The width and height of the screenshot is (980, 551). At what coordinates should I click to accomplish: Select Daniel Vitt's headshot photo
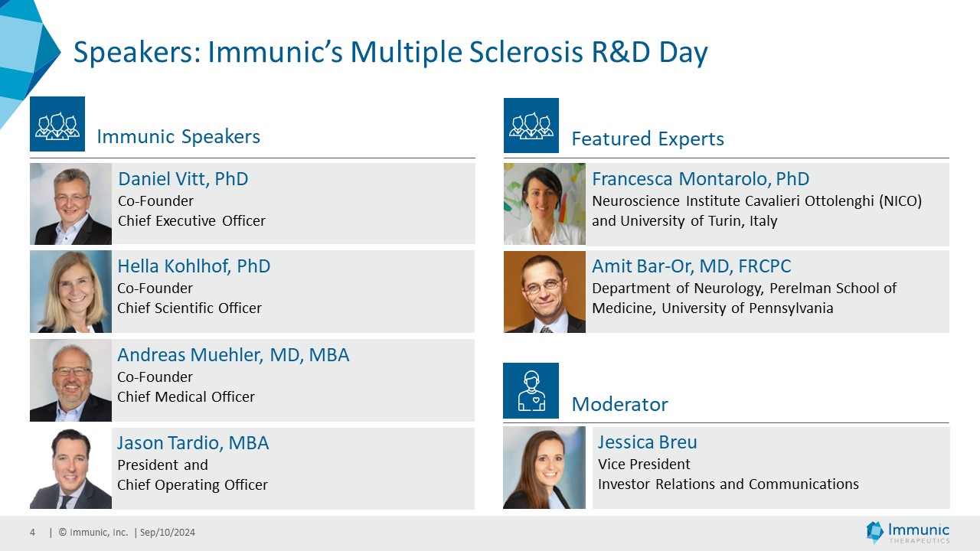pyautogui.click(x=70, y=204)
